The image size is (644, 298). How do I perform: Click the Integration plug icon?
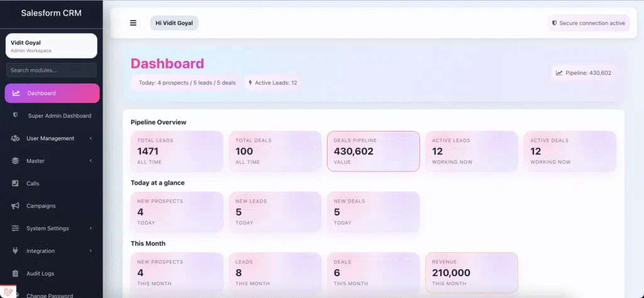click(x=16, y=251)
